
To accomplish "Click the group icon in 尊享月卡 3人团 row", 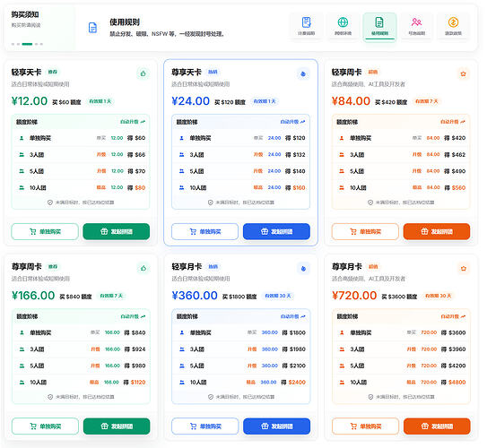I will [x=342, y=349].
